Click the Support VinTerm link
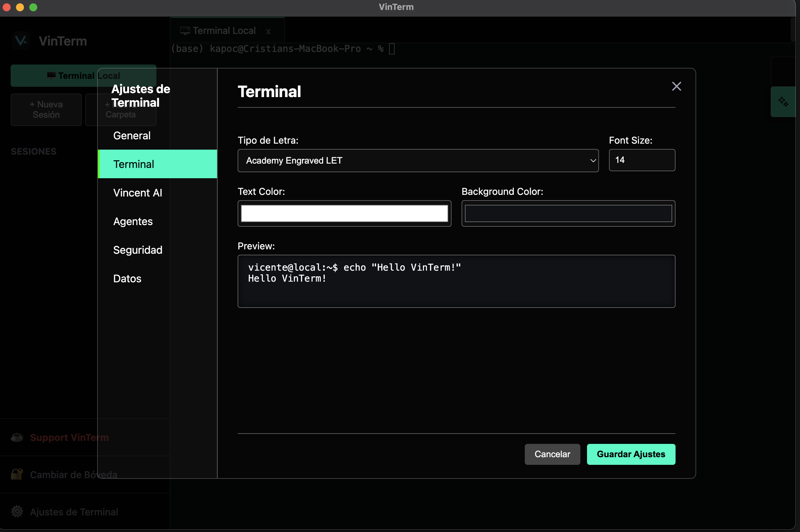 coord(69,437)
